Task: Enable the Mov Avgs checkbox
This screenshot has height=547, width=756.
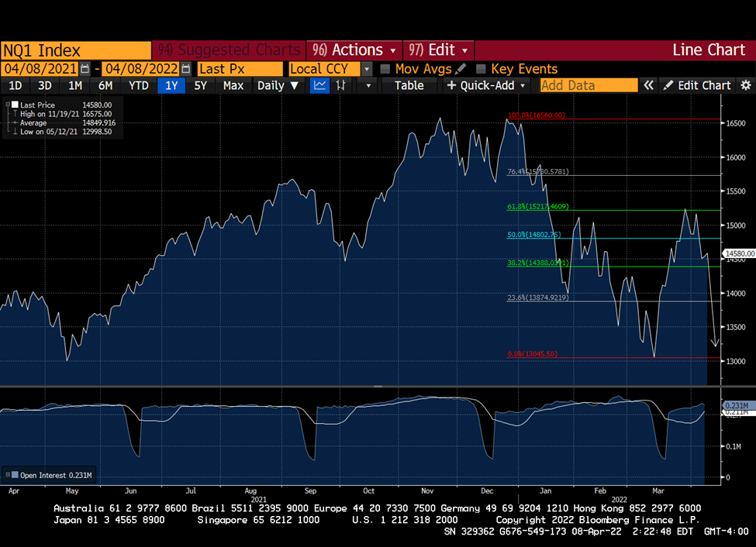Action: 385,68
